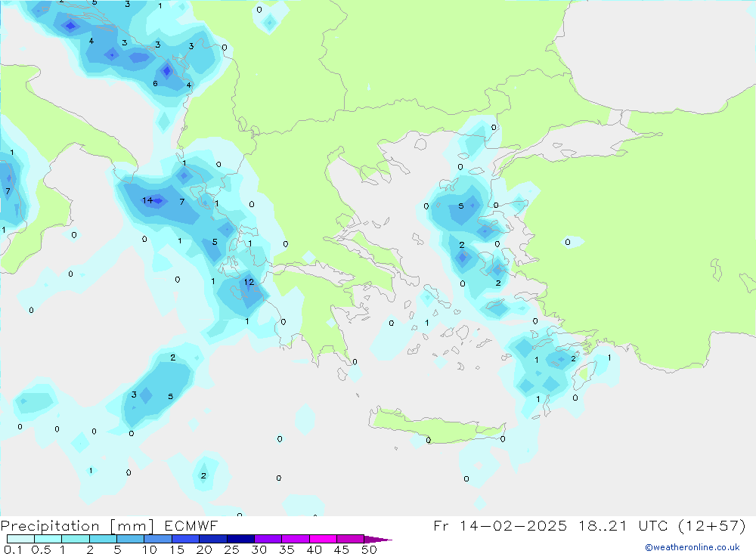Viewport: 756px width, 554px height.
Task: Click the '14' precipitation value on the map
Action: [x=147, y=200]
